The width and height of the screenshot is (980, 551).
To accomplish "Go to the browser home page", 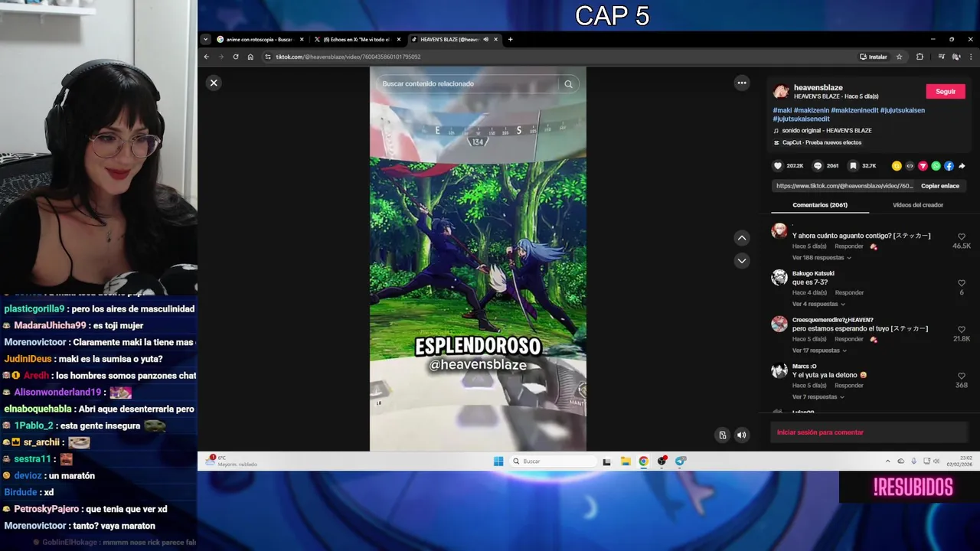I will pos(250,57).
